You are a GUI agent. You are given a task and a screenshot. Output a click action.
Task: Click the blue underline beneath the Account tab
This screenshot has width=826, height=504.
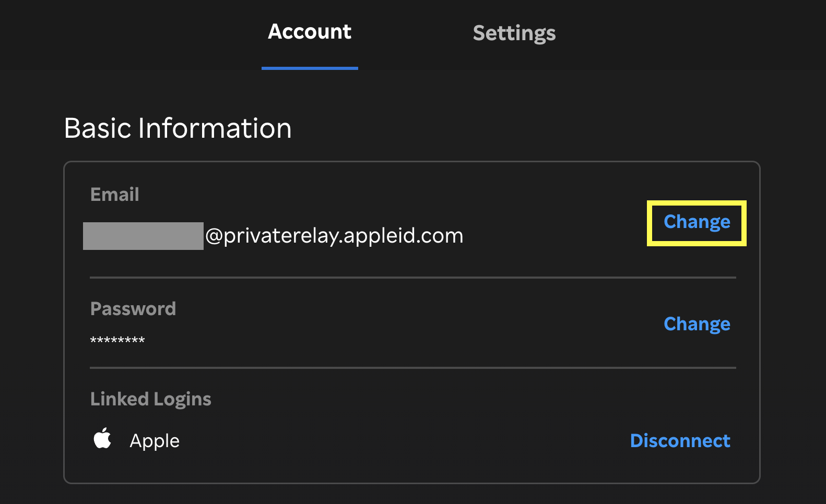coord(310,67)
